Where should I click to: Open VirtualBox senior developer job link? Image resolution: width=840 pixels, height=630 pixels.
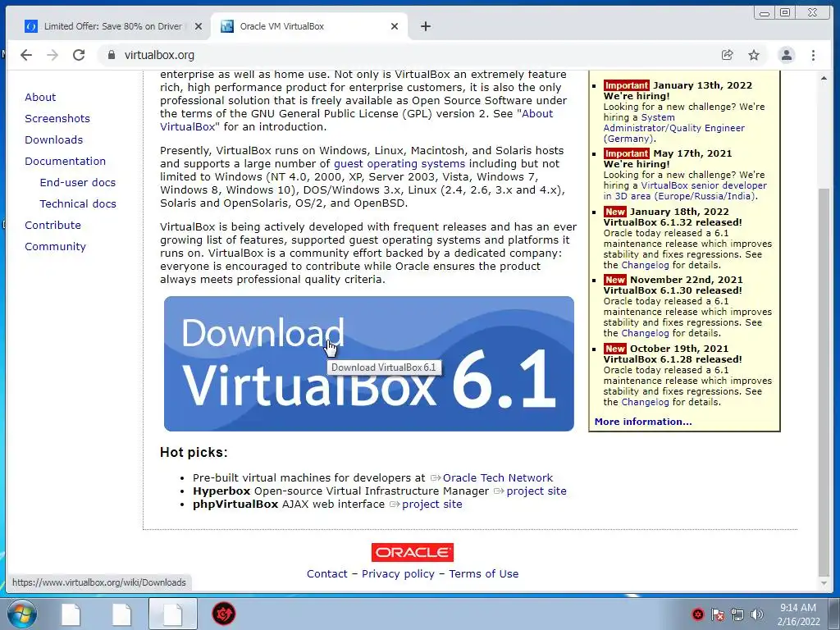tap(703, 185)
